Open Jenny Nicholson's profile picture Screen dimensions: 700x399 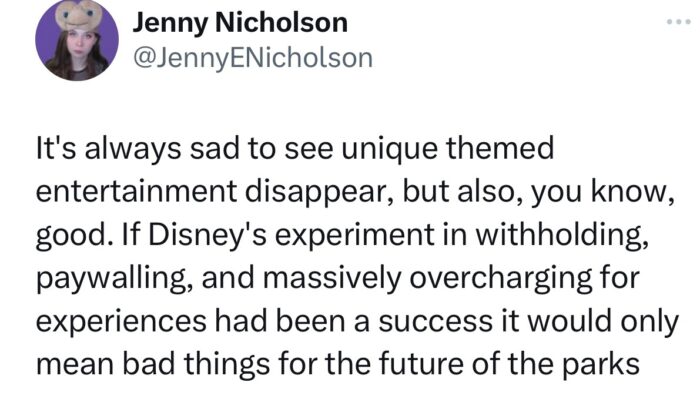pos(77,39)
